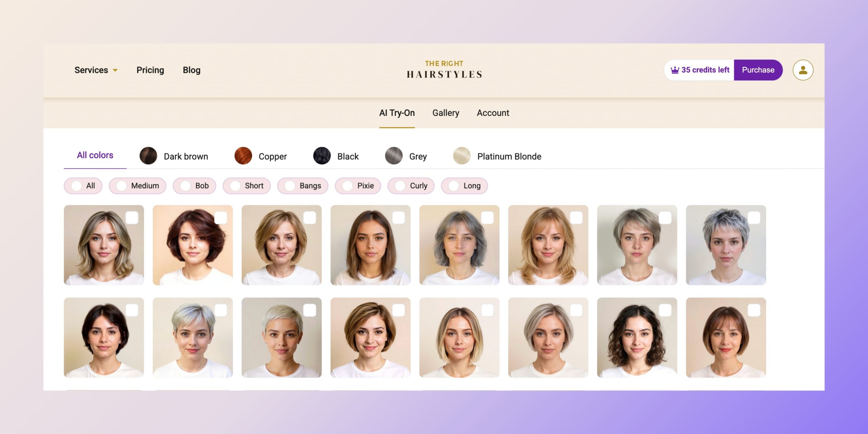The height and width of the screenshot is (434, 868).
Task: Select the Black hair color
Action: (x=321, y=156)
